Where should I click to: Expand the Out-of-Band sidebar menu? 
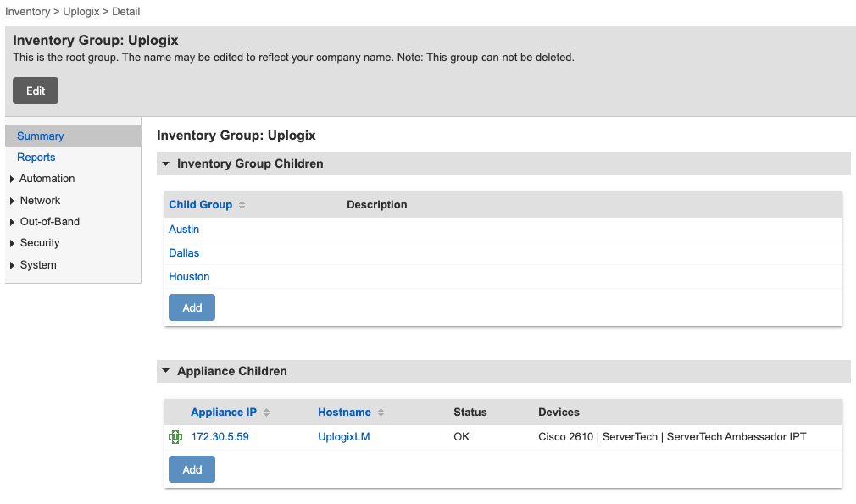(x=12, y=222)
